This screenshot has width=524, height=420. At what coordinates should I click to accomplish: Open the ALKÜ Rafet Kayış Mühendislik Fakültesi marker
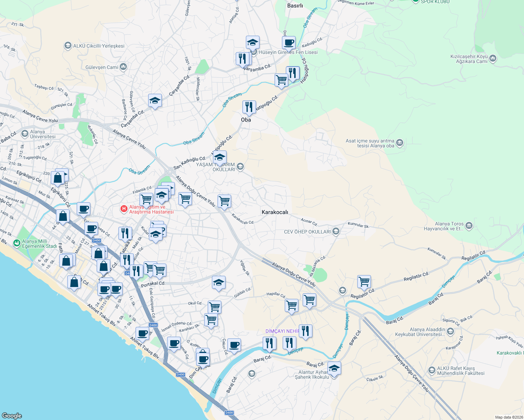point(432,370)
